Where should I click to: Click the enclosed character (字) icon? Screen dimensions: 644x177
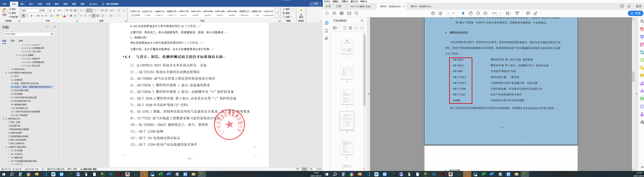point(75,16)
